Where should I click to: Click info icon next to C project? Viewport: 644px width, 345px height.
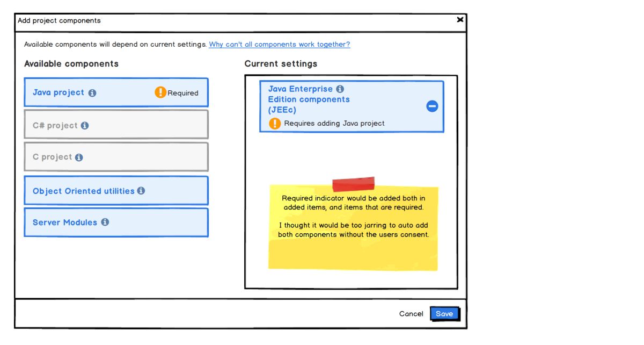point(79,157)
